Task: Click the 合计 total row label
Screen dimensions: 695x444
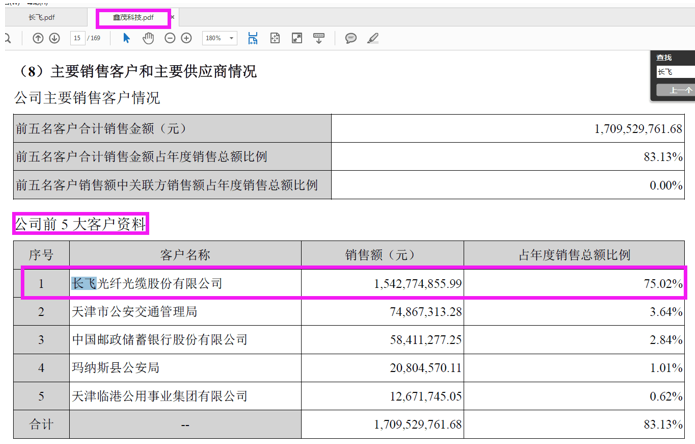Action: [41, 425]
